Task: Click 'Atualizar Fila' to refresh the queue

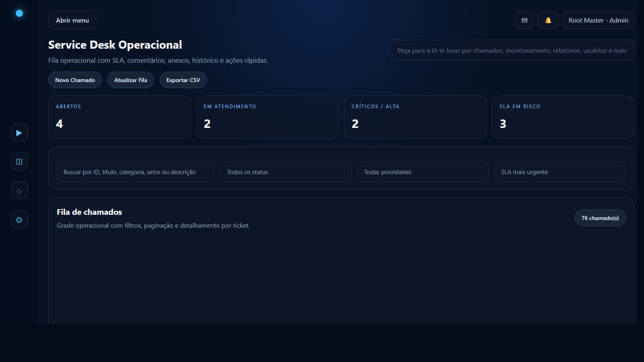Action: [x=130, y=80]
